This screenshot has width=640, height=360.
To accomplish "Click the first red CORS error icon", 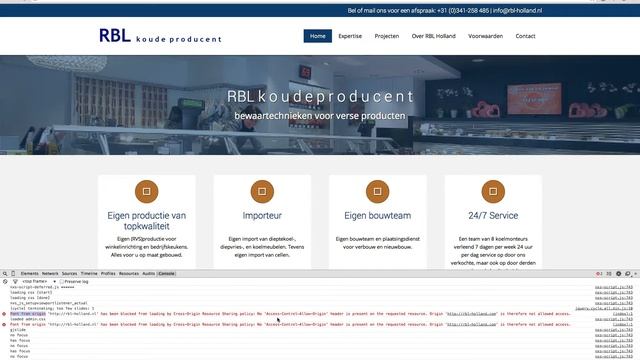I will (4, 314).
